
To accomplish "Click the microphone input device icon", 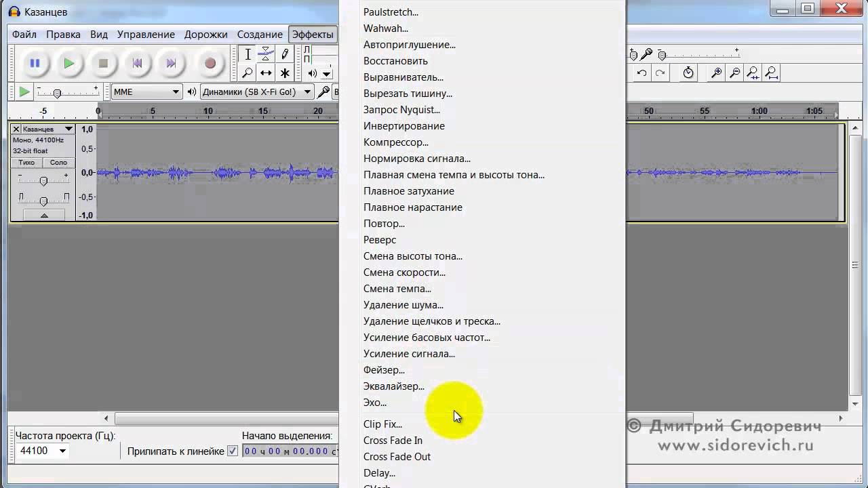I will [x=324, y=91].
